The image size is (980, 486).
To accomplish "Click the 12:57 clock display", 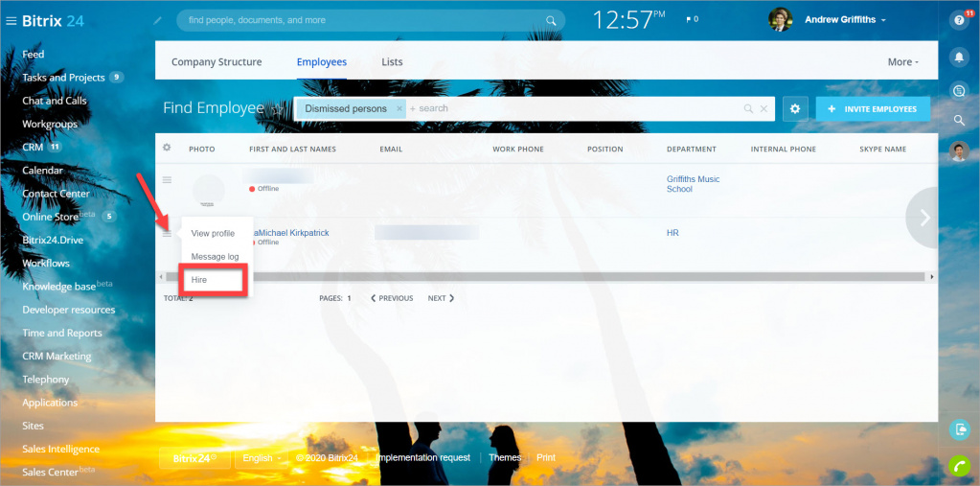I will [627, 20].
